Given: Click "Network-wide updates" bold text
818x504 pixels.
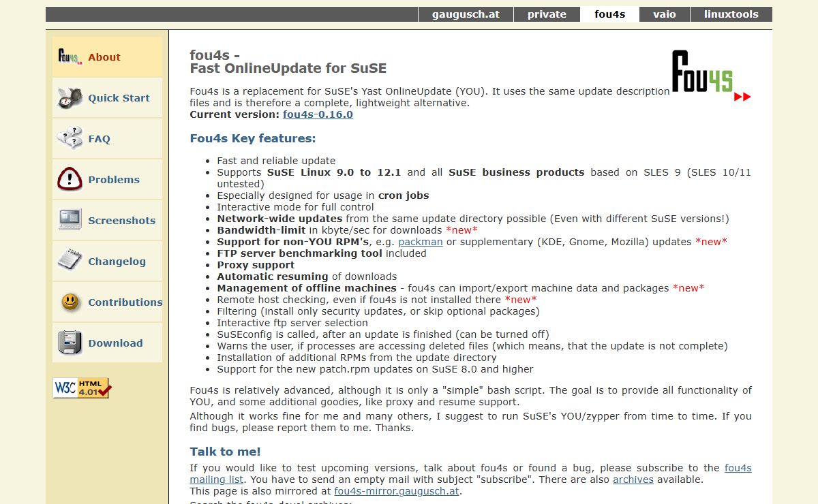Looking at the screenshot, I should (279, 219).
